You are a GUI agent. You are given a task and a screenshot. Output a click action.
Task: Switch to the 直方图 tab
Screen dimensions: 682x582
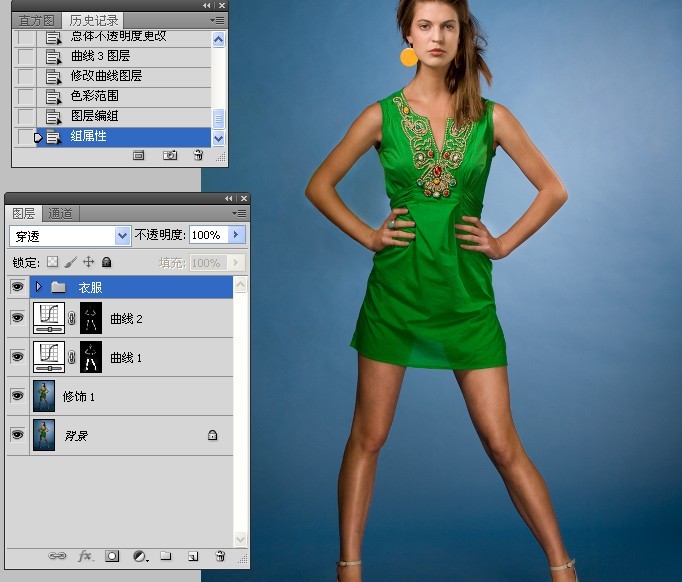(x=37, y=20)
